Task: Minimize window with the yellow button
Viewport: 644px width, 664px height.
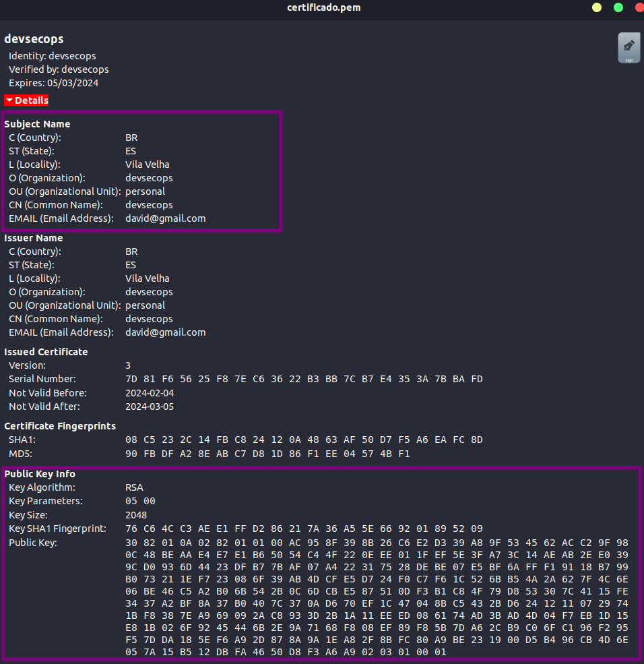Action: click(x=597, y=7)
